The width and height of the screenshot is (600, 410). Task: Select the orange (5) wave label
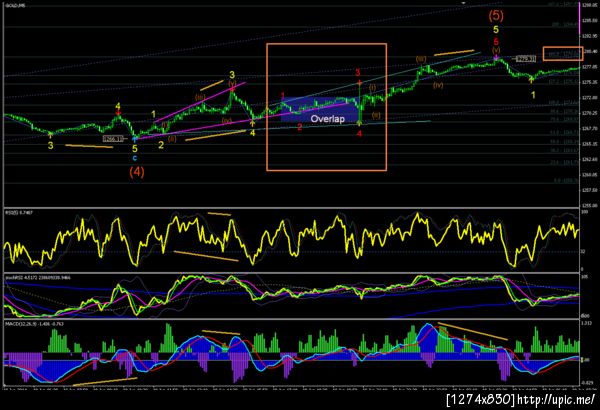click(496, 16)
